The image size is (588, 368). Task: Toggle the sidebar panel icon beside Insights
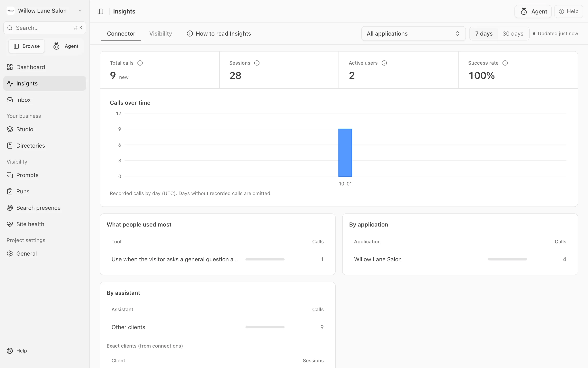point(100,11)
